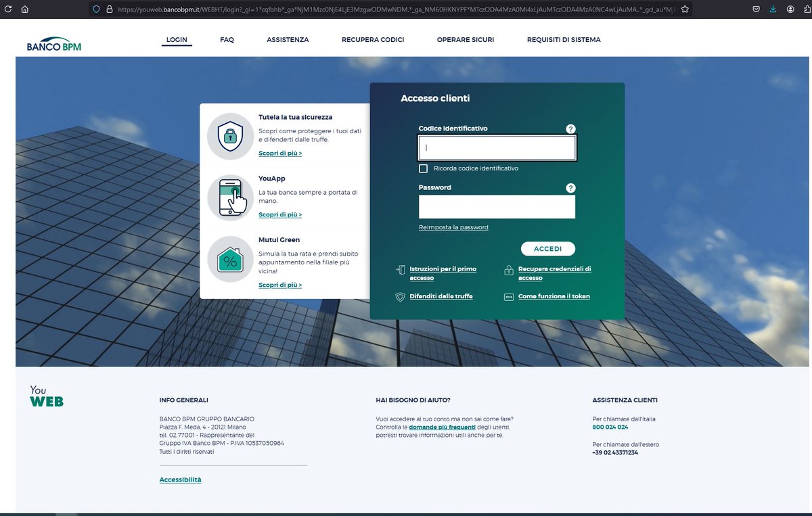Click the help icon beside Codice identificativo
The width and height of the screenshot is (812, 516).
[570, 129]
